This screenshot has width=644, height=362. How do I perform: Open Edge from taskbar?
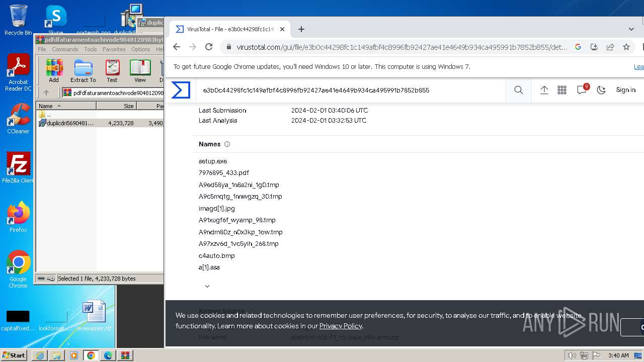point(108,355)
